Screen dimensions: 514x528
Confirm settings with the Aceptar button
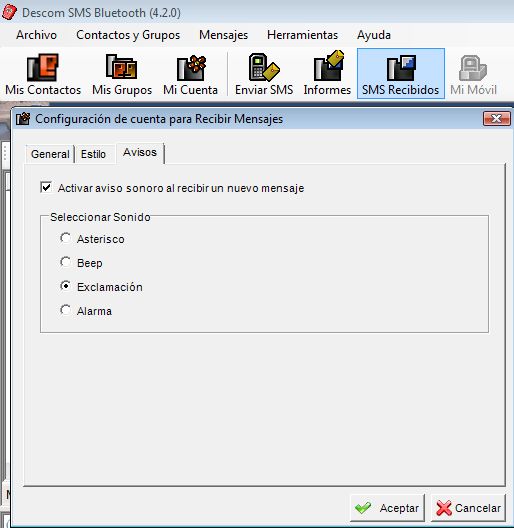pyautogui.click(x=387, y=507)
